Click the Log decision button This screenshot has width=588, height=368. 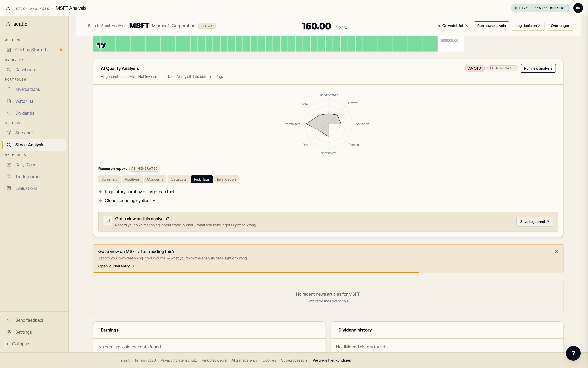pos(528,26)
